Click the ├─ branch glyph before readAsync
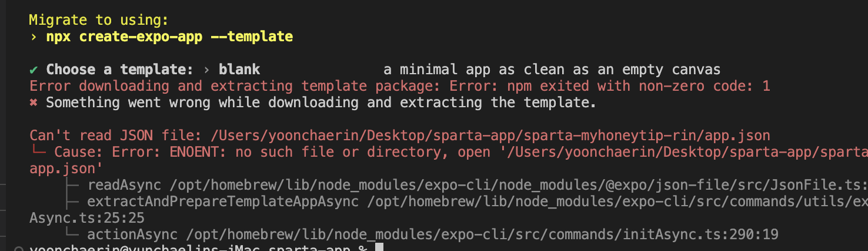This screenshot has width=868, height=251. tap(74, 185)
